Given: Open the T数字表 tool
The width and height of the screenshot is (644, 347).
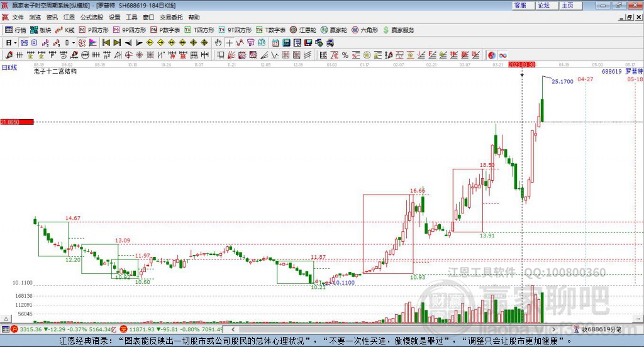Looking at the screenshot, I should coord(270,30).
